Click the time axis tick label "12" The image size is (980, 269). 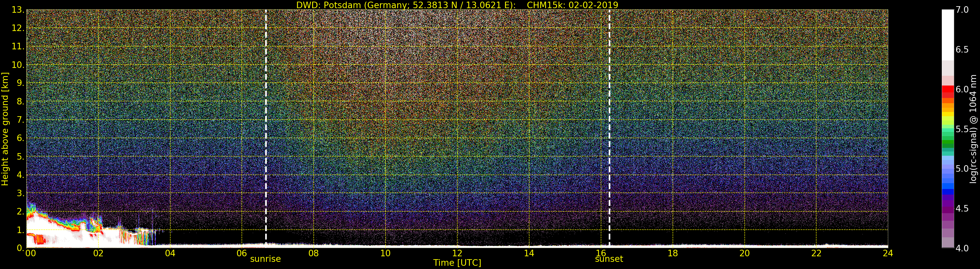[x=457, y=253]
